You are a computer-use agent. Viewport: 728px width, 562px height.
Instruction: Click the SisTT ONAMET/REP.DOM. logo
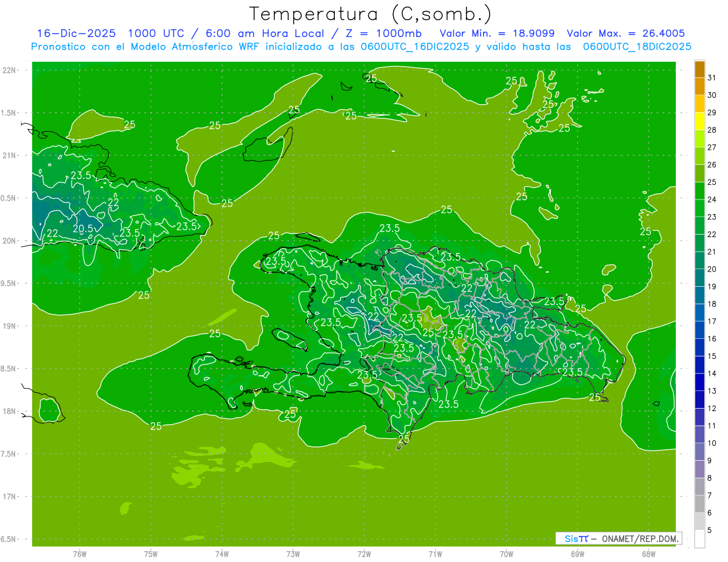click(618, 538)
